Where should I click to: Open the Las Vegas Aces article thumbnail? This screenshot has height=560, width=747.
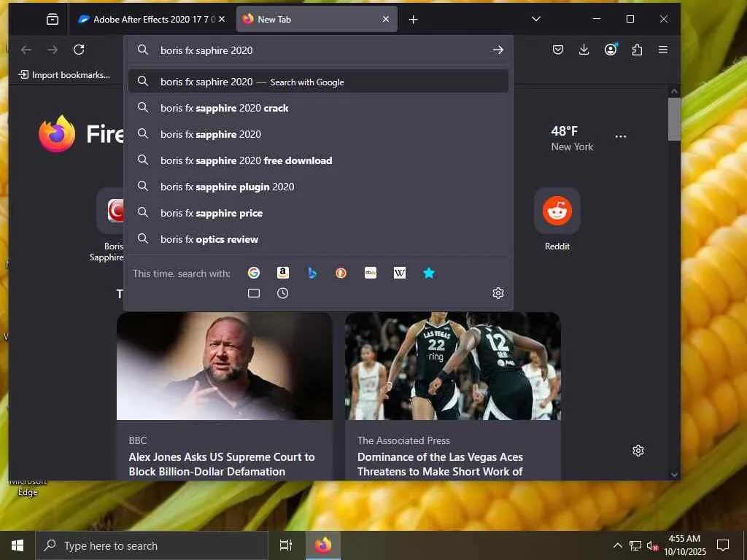[452, 366]
